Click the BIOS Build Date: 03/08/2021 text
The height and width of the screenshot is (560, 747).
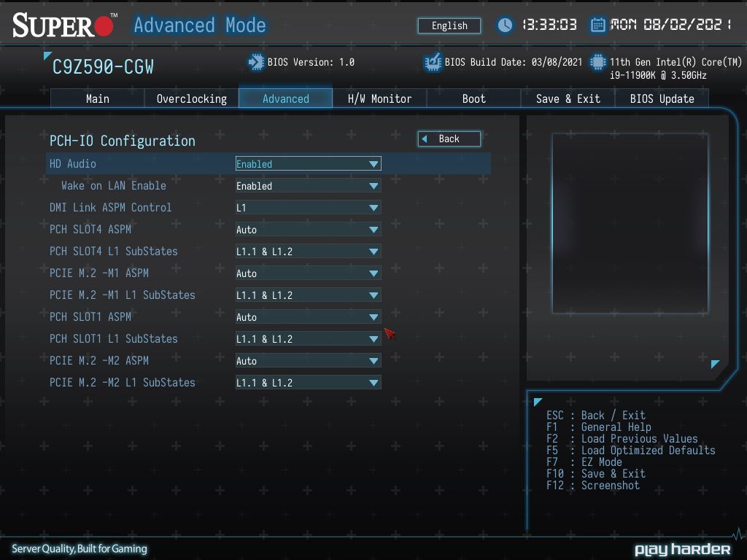514,63
